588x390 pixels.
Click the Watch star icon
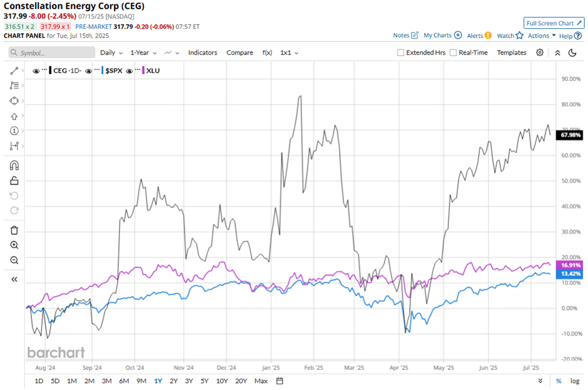pyautogui.click(x=519, y=35)
